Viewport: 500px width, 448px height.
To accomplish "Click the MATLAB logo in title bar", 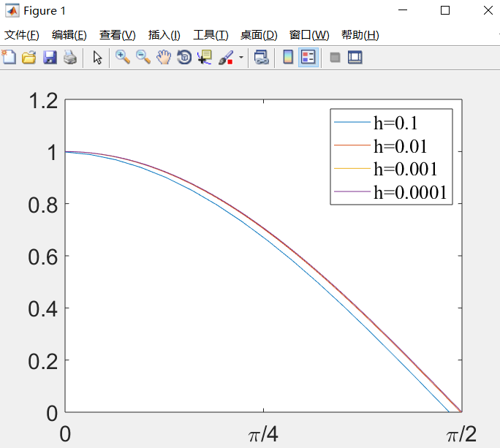I will [x=12, y=10].
